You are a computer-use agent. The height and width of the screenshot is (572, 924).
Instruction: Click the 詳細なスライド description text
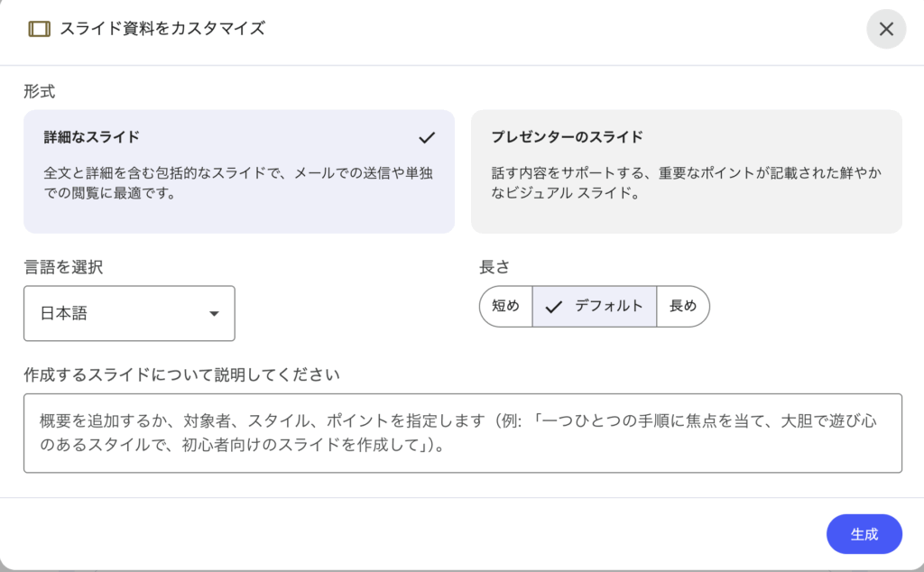tap(238, 182)
